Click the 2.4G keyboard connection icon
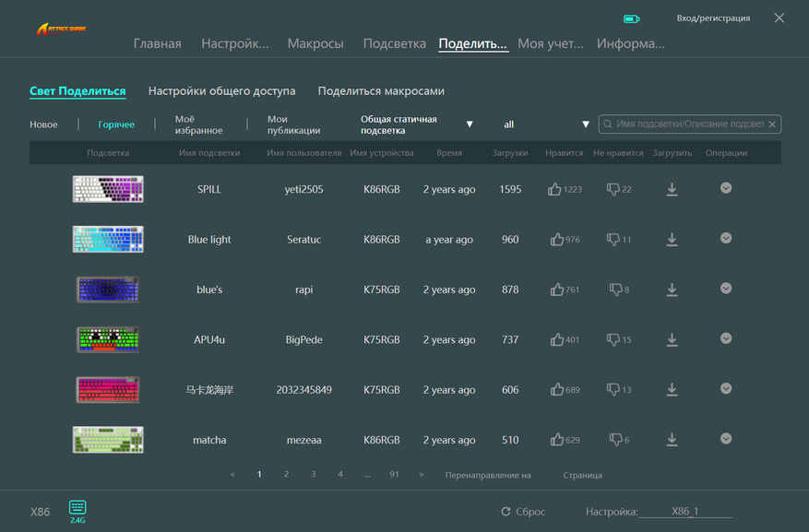This screenshot has height=532, width=809. tap(77, 511)
